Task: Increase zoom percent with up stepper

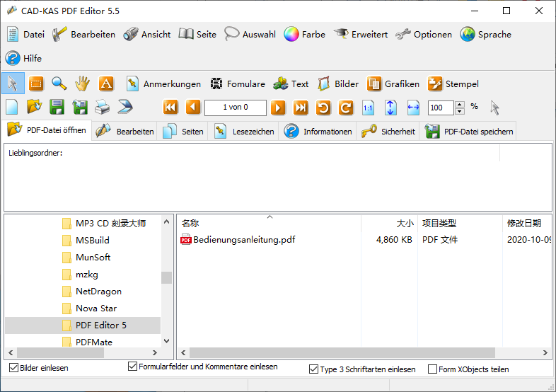Action: click(460, 104)
